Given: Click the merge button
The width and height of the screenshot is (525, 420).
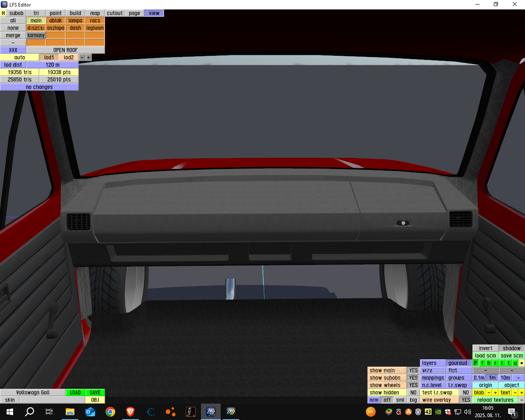Looking at the screenshot, I should pyautogui.click(x=13, y=35).
